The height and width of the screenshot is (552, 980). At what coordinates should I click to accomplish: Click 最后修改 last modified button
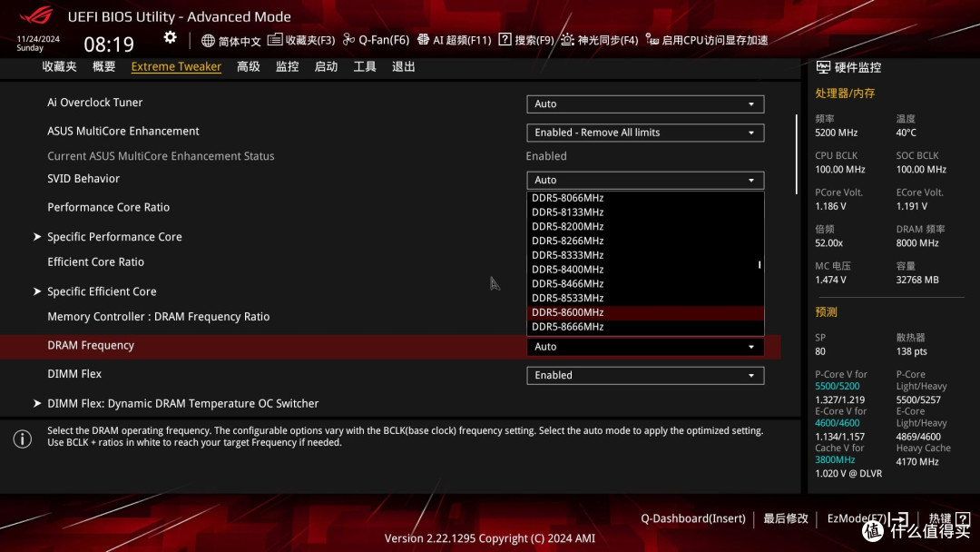786,518
